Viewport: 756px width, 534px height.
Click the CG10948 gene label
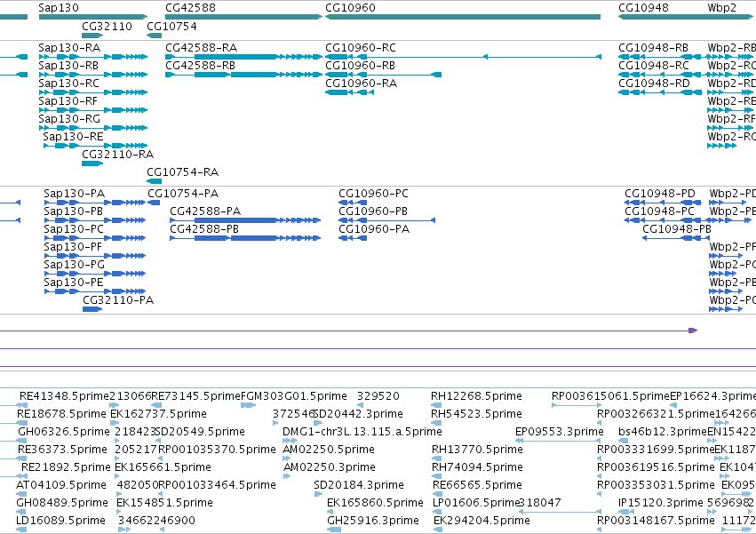[643, 8]
